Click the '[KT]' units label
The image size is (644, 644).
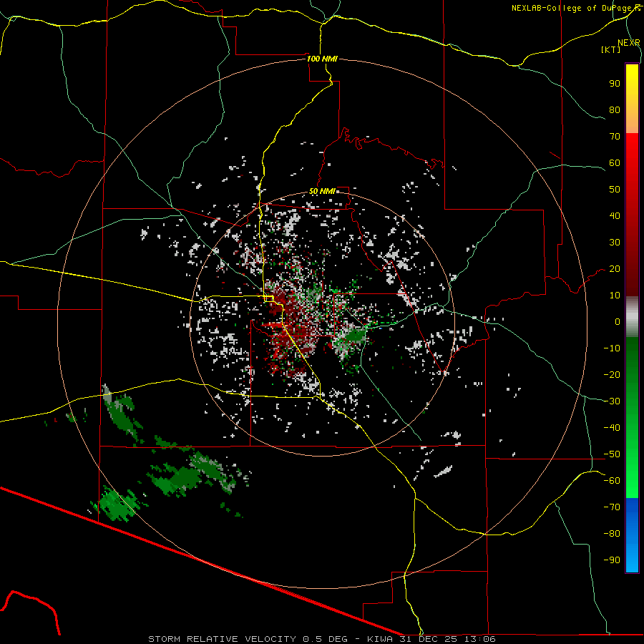pos(611,49)
